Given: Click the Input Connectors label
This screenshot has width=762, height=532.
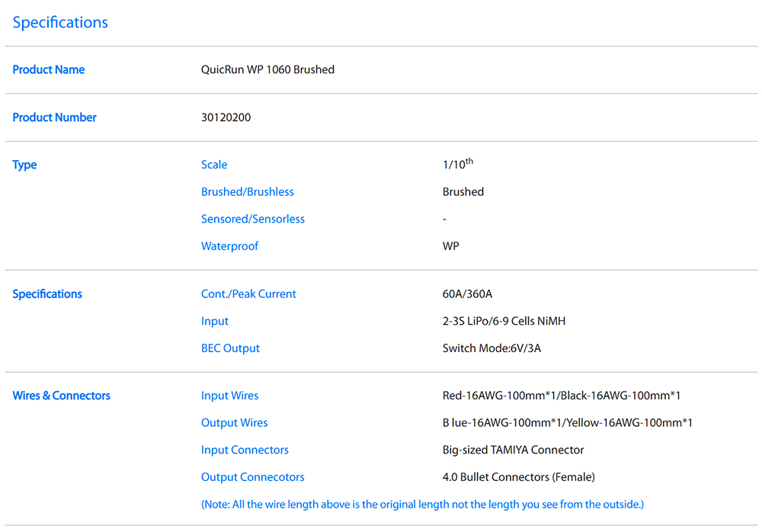Looking at the screenshot, I should 245,450.
